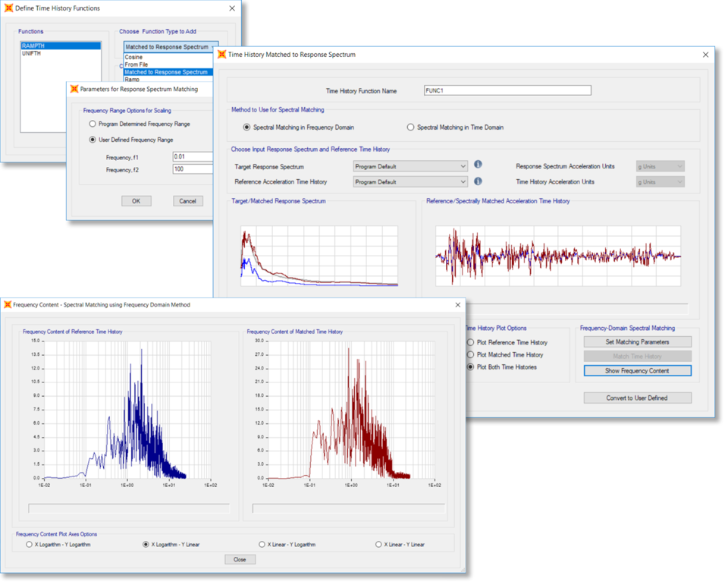Image resolution: width=728 pixels, height=585 pixels.
Task: Close the Define Time History Functions window
Action: pos(232,8)
